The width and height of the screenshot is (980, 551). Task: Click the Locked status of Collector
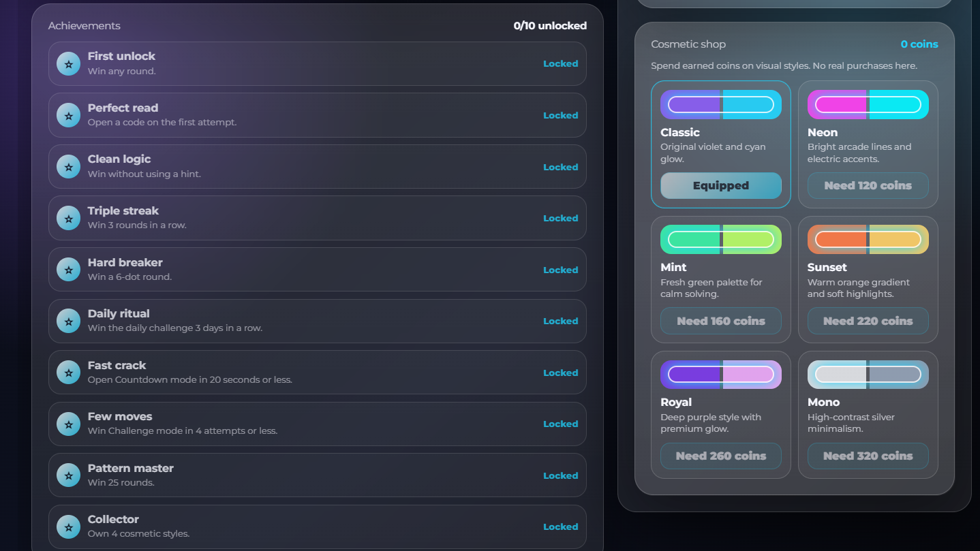coord(560,527)
